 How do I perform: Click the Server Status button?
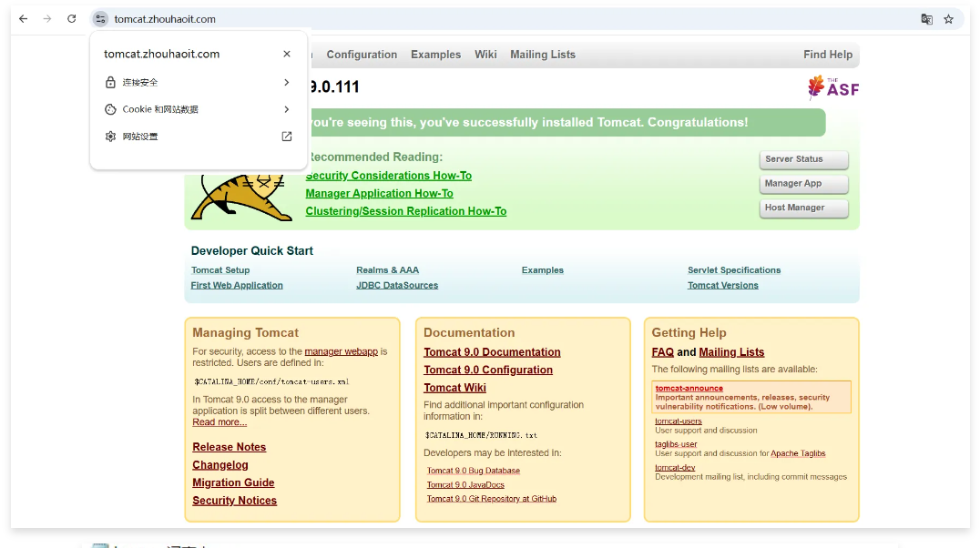[x=803, y=159]
